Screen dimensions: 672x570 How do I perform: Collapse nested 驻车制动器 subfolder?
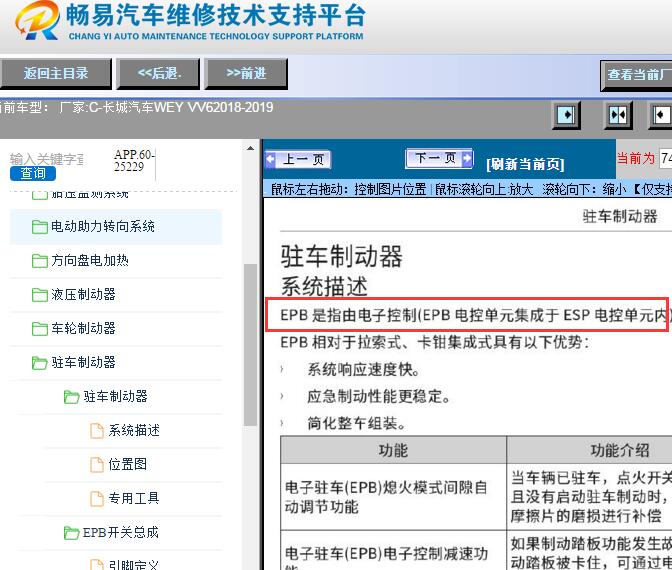click(115, 396)
